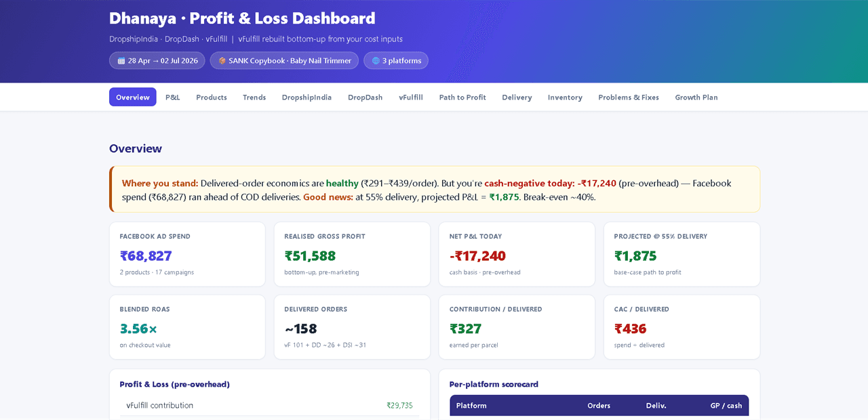
Task: Click the Contribution / Delivered card
Action: coord(517,327)
